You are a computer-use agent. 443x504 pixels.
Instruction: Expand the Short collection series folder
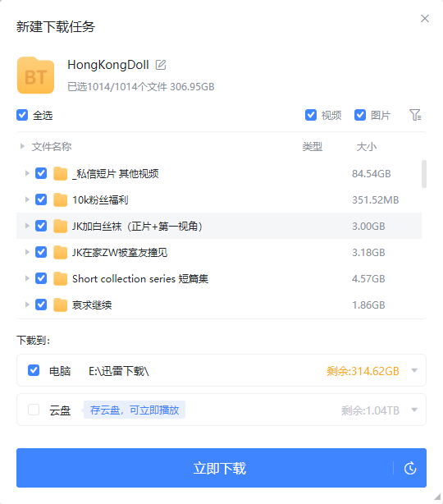(27, 278)
